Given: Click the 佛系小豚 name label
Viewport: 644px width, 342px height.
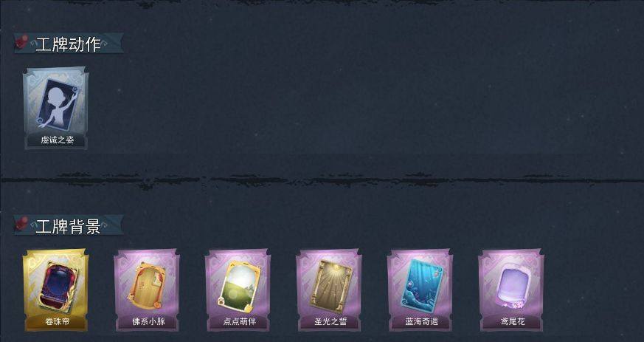Looking at the screenshot, I should tap(148, 322).
